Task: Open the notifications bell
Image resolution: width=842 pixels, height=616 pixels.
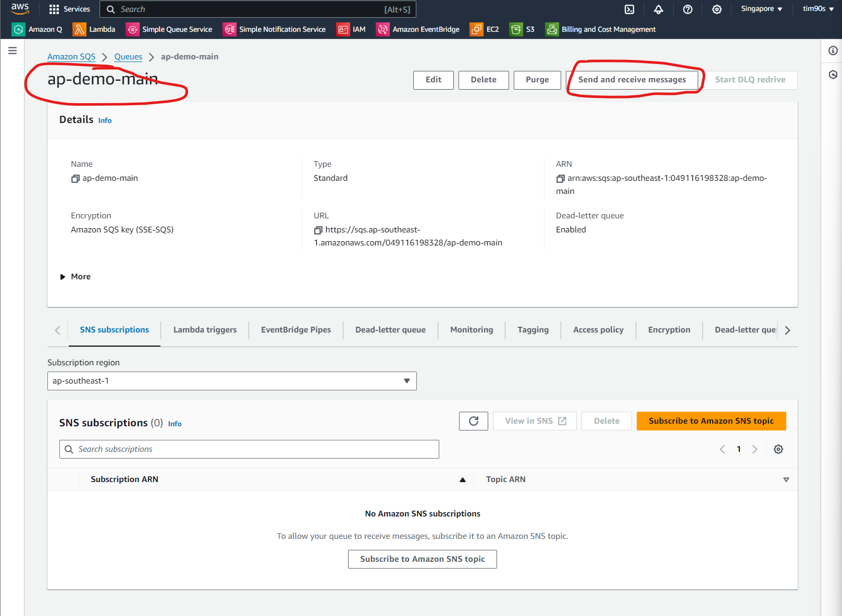Action: pos(659,9)
